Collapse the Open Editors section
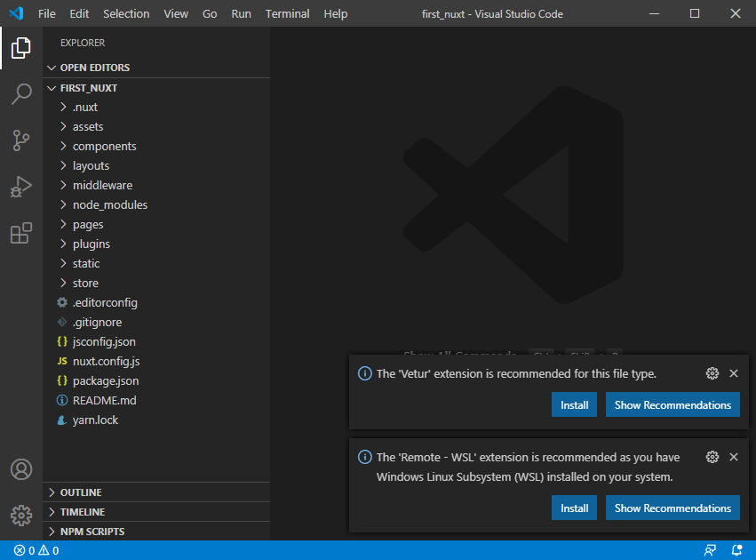The height and width of the screenshot is (560, 756). pos(52,68)
